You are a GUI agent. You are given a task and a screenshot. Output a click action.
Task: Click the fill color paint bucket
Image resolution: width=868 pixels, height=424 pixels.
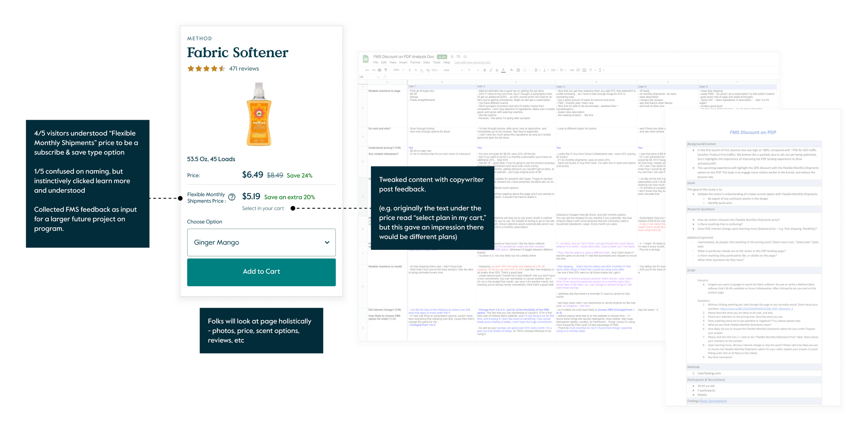point(511,70)
